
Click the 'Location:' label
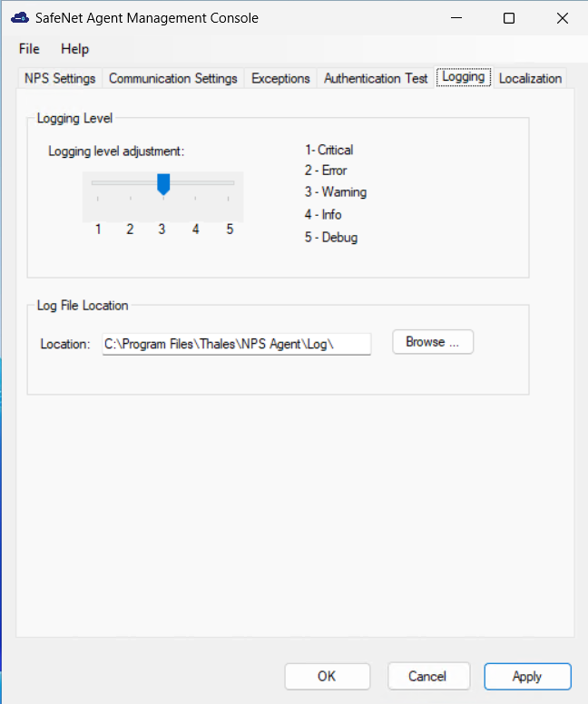click(65, 345)
